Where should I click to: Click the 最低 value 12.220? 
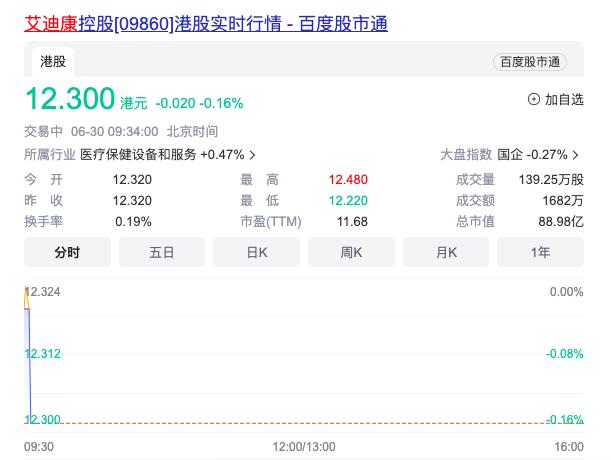(348, 201)
